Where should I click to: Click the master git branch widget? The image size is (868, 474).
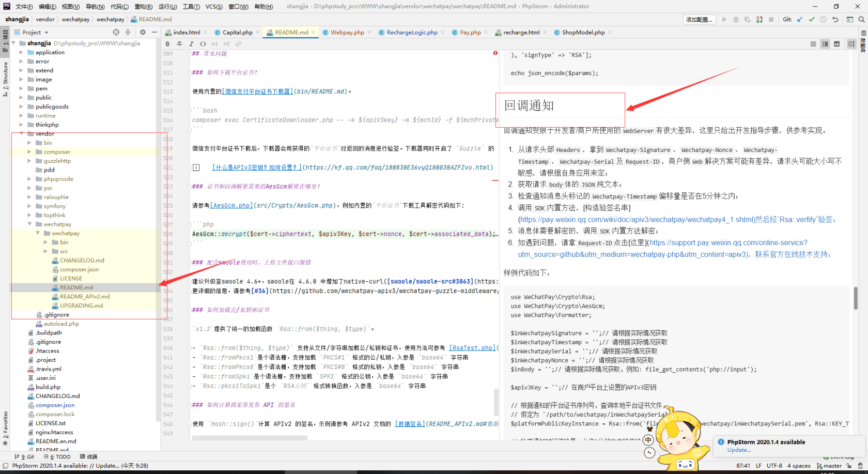click(829, 466)
